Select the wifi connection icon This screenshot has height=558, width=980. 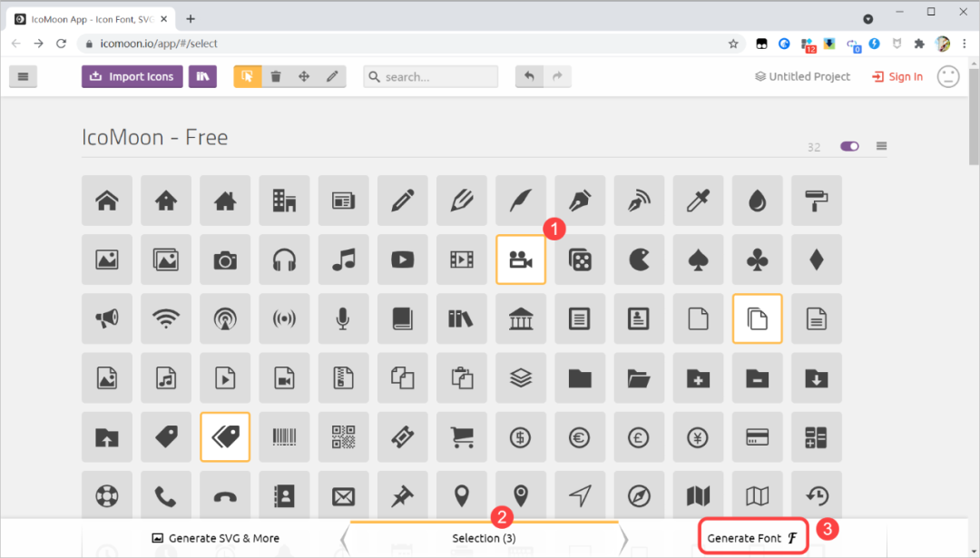pos(166,318)
